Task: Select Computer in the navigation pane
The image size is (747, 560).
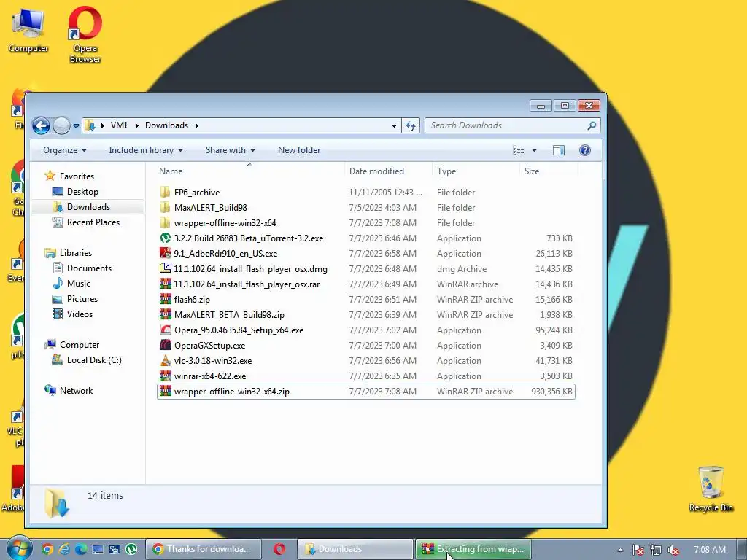Action: pyautogui.click(x=79, y=345)
